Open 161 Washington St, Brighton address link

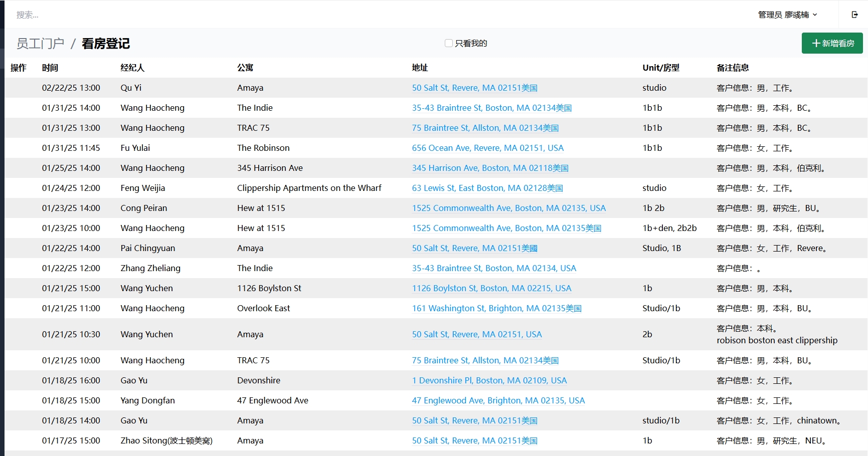point(496,308)
